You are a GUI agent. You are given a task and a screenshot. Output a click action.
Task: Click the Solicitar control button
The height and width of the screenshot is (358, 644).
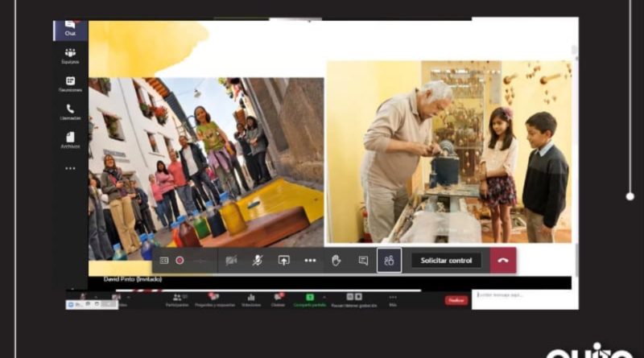[446, 261]
